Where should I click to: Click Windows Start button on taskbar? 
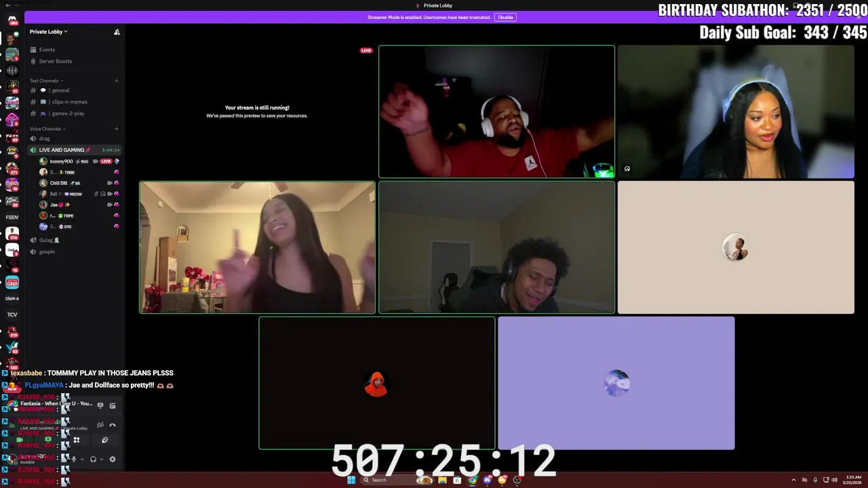351,480
